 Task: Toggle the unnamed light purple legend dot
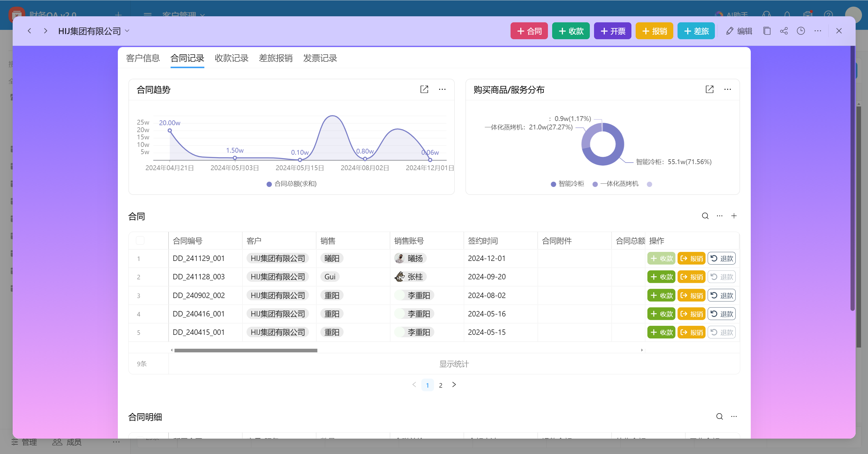(649, 184)
